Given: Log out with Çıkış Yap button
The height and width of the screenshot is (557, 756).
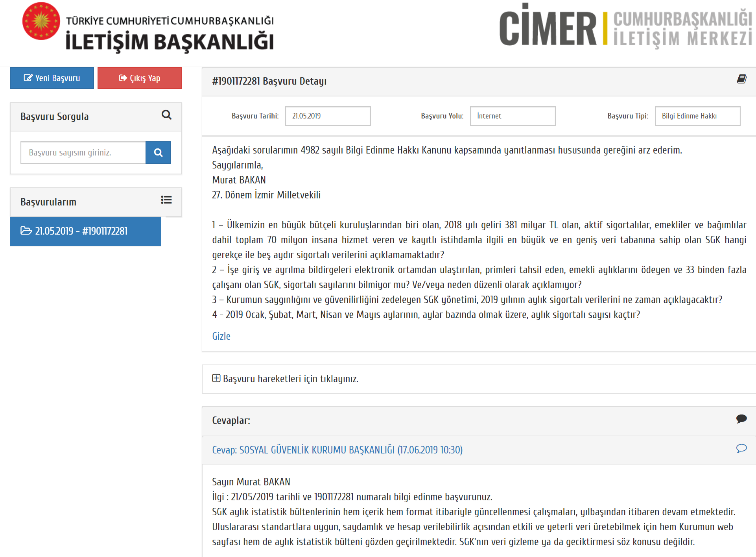Looking at the screenshot, I should [140, 78].
